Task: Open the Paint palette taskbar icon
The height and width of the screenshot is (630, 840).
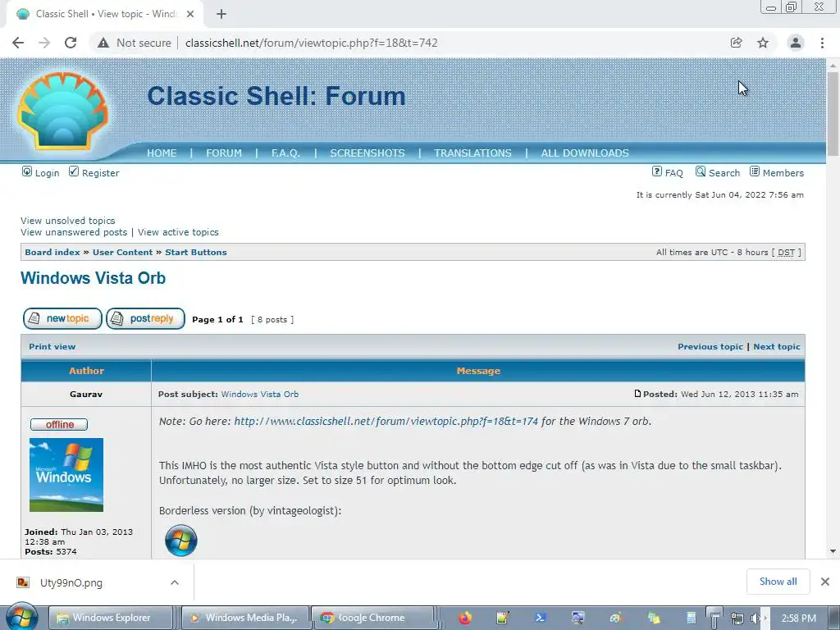Action: coord(615,618)
